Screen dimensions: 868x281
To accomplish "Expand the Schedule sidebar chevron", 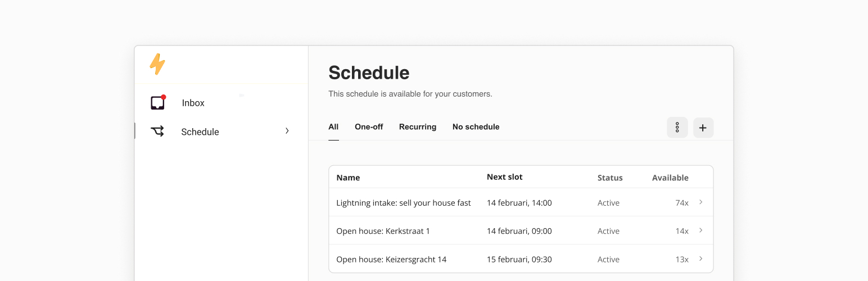I will point(287,131).
